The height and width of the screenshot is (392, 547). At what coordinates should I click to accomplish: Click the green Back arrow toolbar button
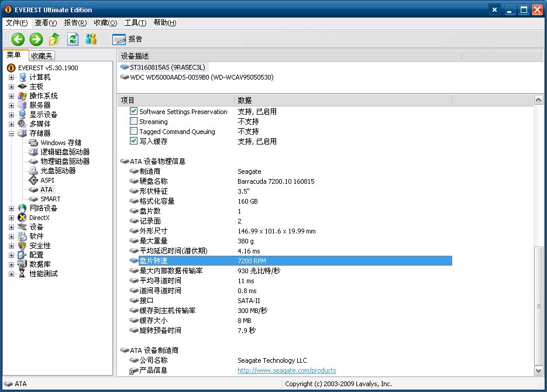18,39
